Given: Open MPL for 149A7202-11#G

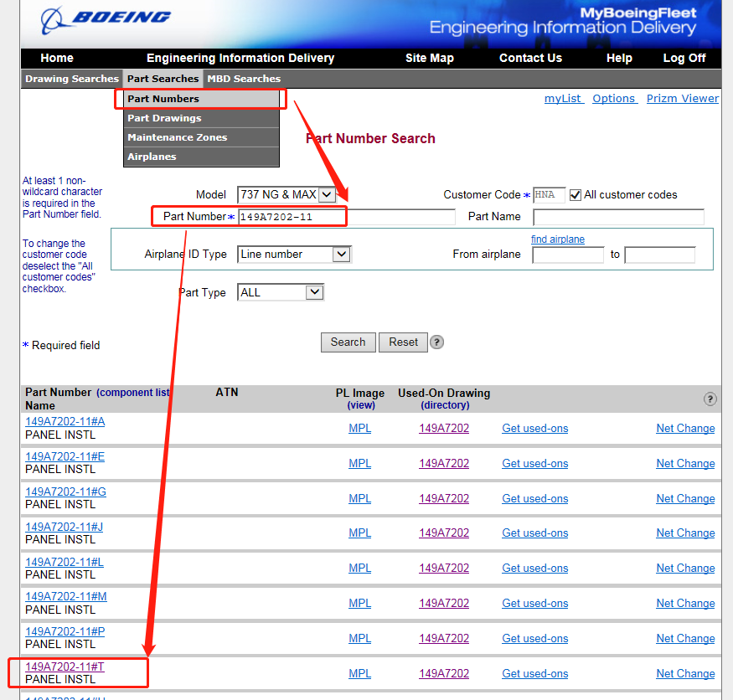Looking at the screenshot, I should click(x=360, y=498).
